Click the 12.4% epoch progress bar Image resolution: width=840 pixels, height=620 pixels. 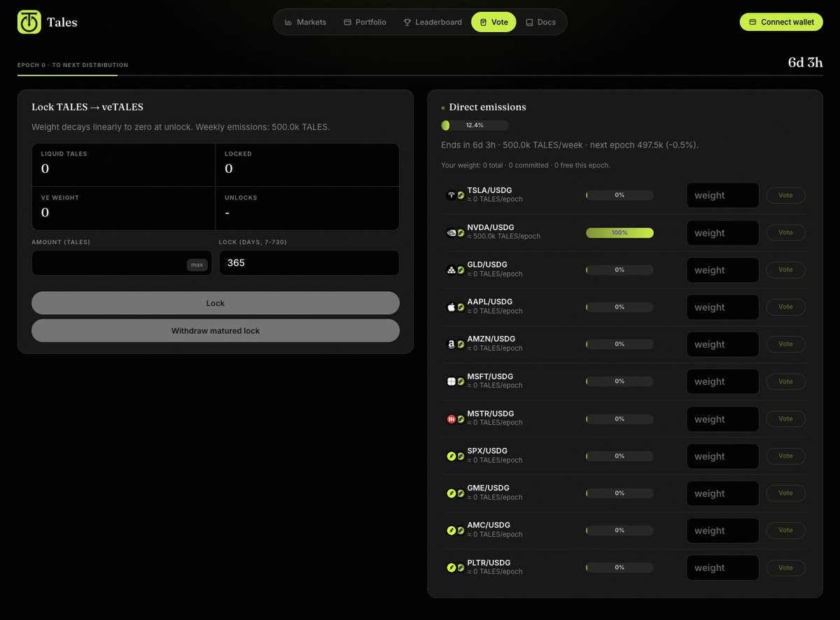tap(475, 125)
